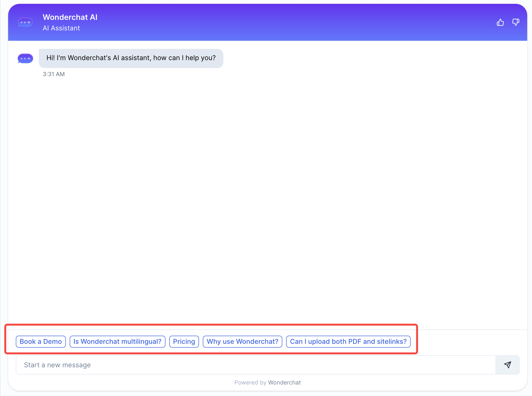Screen dimensions: 532x396
Task: Choose the Book a Demo suggestion
Action: coord(41,341)
